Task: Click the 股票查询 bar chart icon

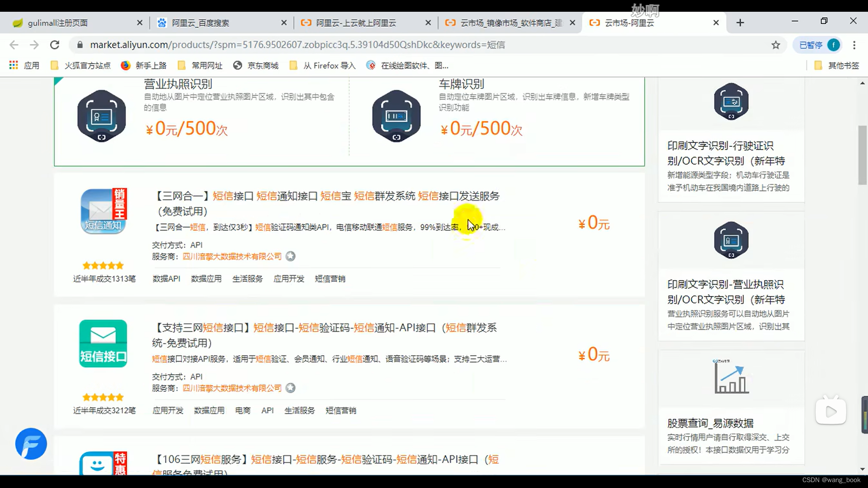Action: coord(731,376)
